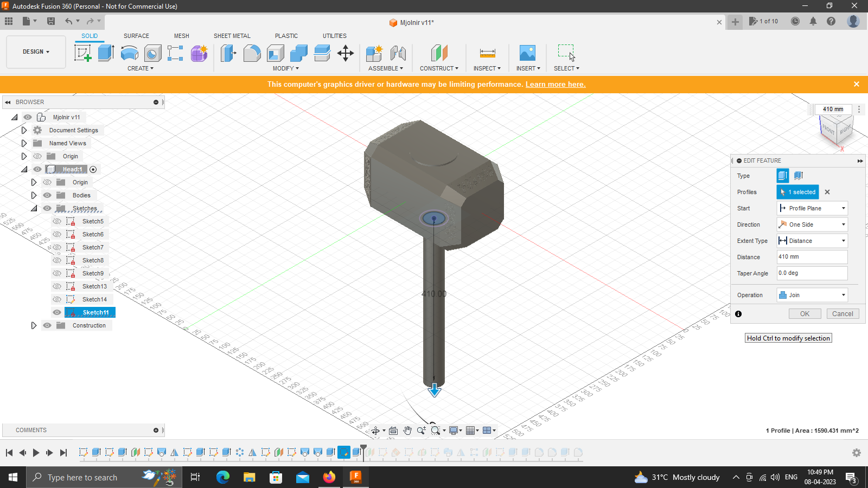
Task: Open the Operation dropdown set to Join
Action: point(812,294)
